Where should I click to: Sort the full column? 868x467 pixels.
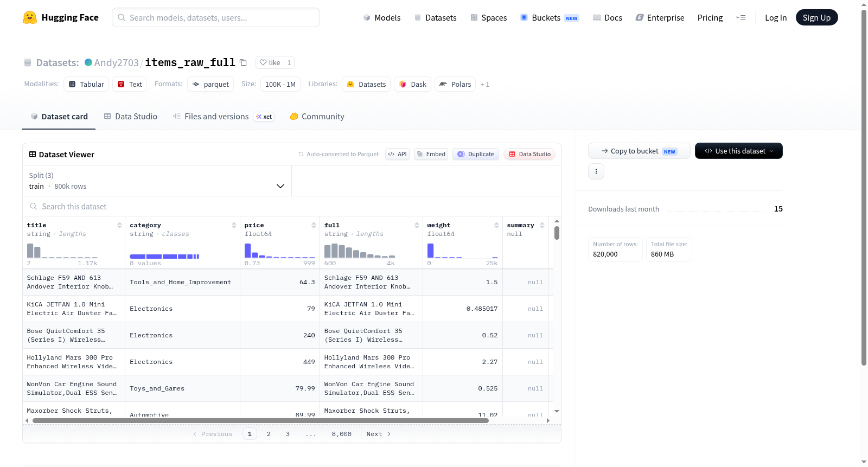click(x=417, y=225)
